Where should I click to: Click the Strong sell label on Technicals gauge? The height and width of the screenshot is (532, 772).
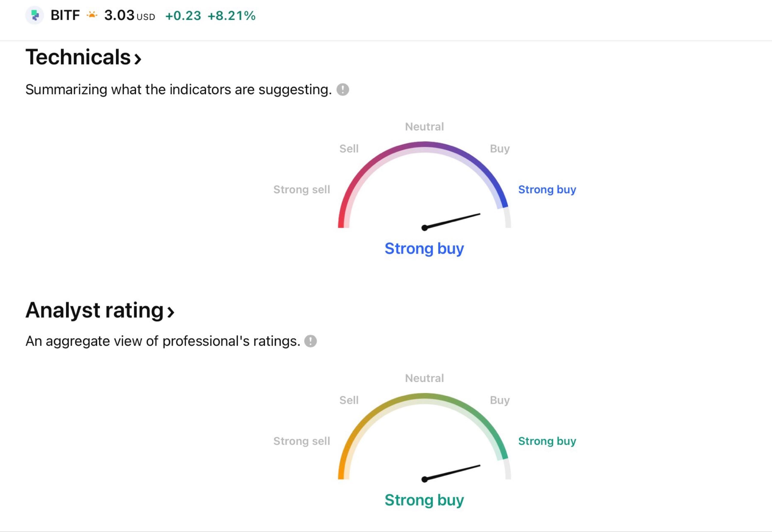[x=301, y=189]
